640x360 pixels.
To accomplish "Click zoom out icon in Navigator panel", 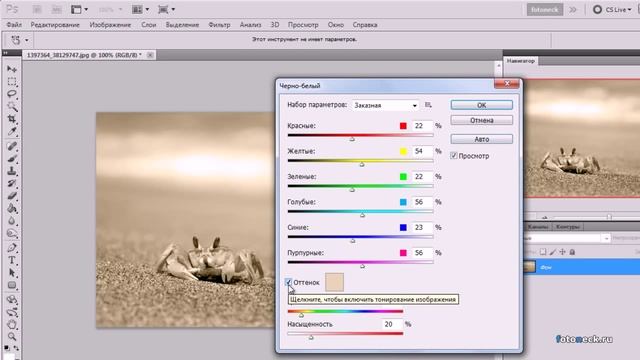I will point(544,217).
